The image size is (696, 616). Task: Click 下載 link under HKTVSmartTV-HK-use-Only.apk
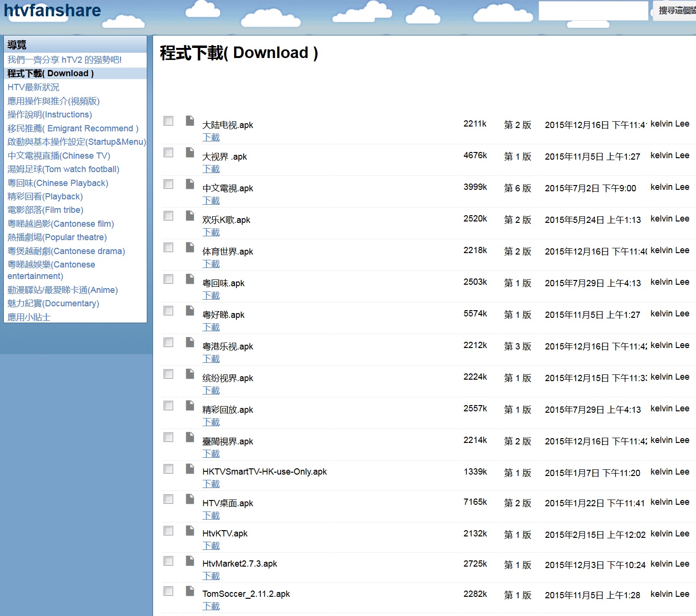pos(211,484)
